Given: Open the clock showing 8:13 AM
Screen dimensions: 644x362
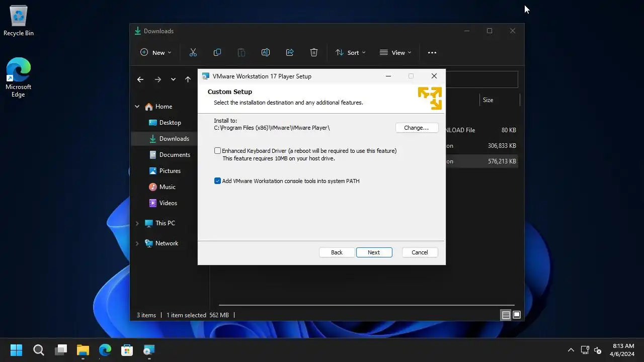Looking at the screenshot, I should [623, 350].
